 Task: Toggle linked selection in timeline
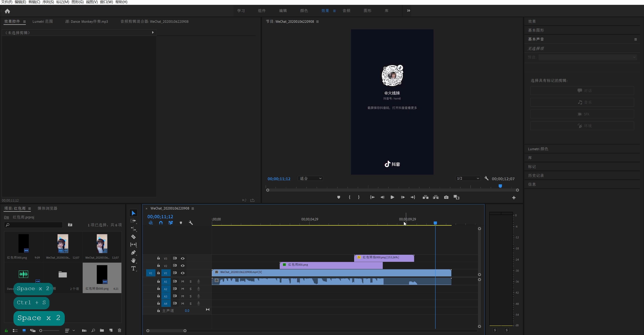[x=171, y=223]
